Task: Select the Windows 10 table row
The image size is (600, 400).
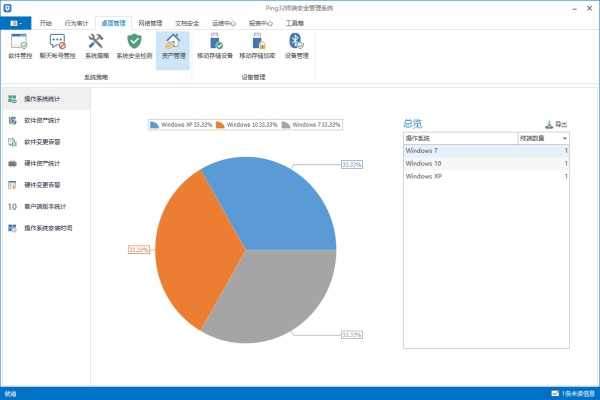Action: [486, 163]
